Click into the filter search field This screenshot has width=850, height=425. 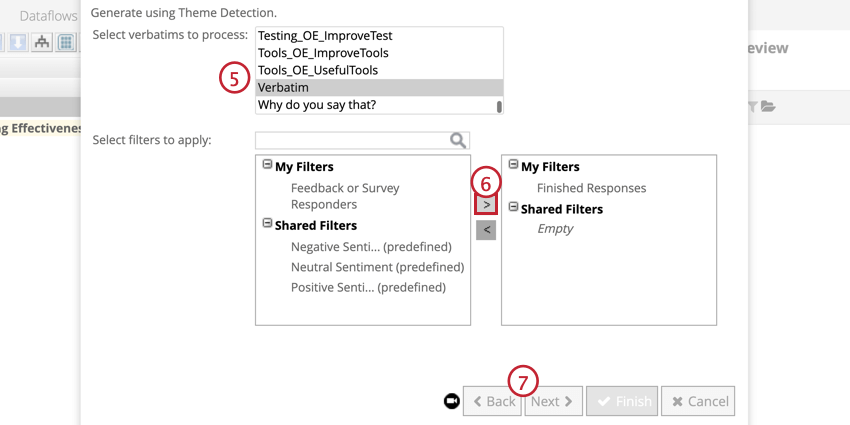click(x=350, y=141)
